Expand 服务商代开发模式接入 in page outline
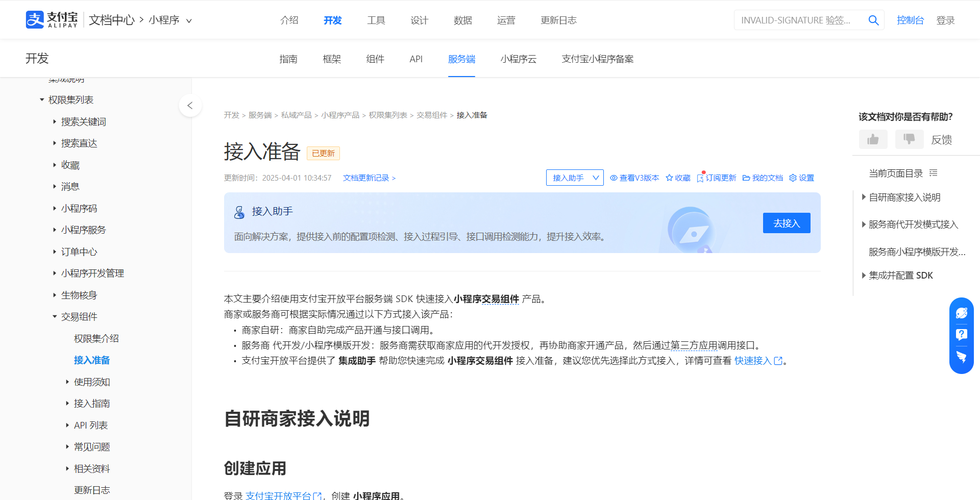 (864, 224)
